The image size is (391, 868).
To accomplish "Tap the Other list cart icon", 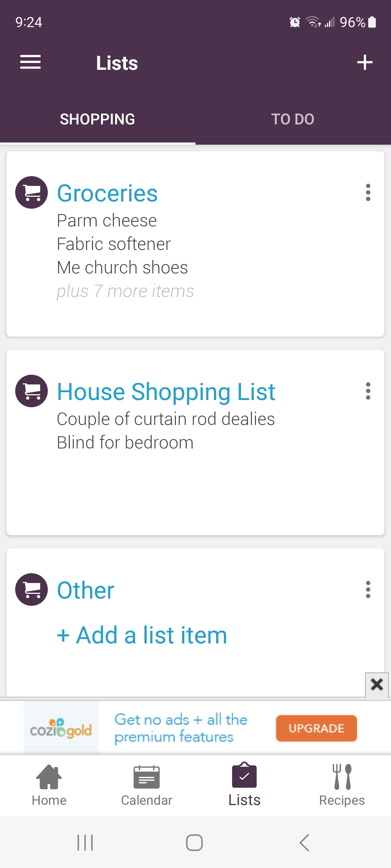I will pyautogui.click(x=31, y=590).
